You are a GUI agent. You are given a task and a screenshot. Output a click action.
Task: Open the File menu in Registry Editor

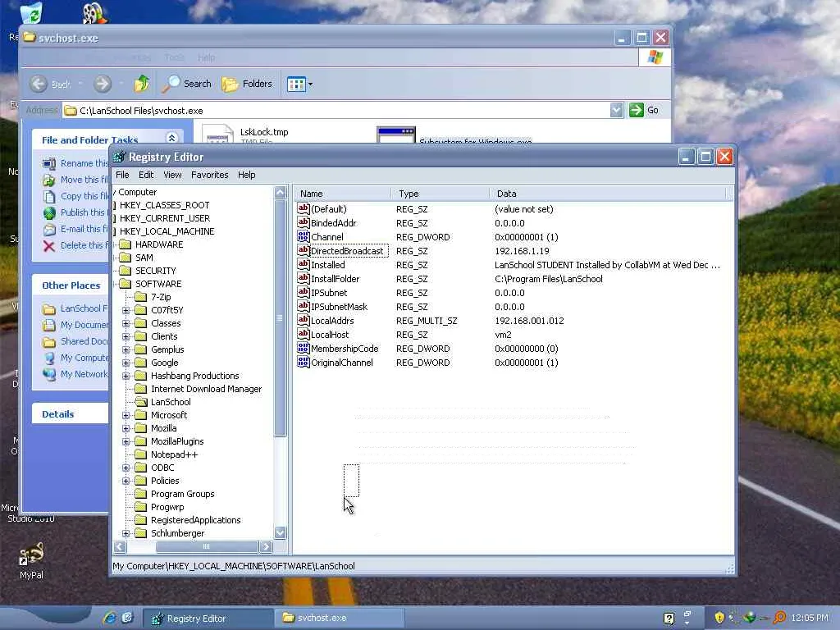(122, 175)
